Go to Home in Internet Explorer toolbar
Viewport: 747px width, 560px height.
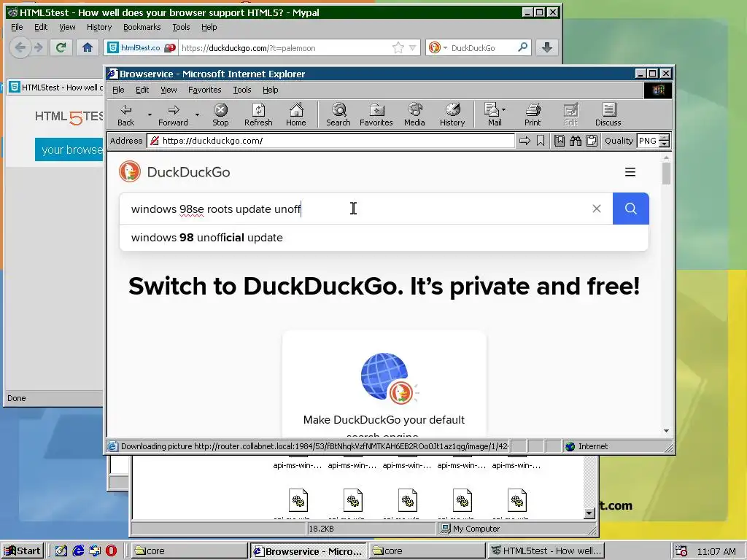(x=296, y=115)
